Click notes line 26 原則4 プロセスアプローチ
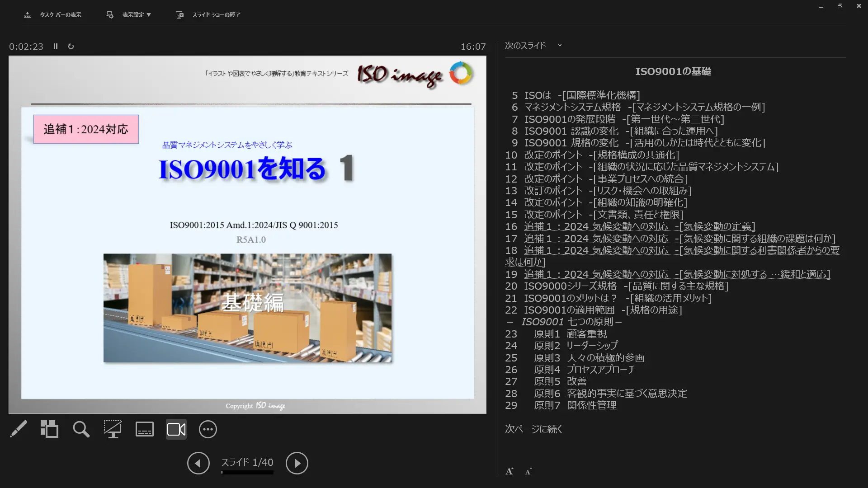868x488 pixels. [x=571, y=370]
